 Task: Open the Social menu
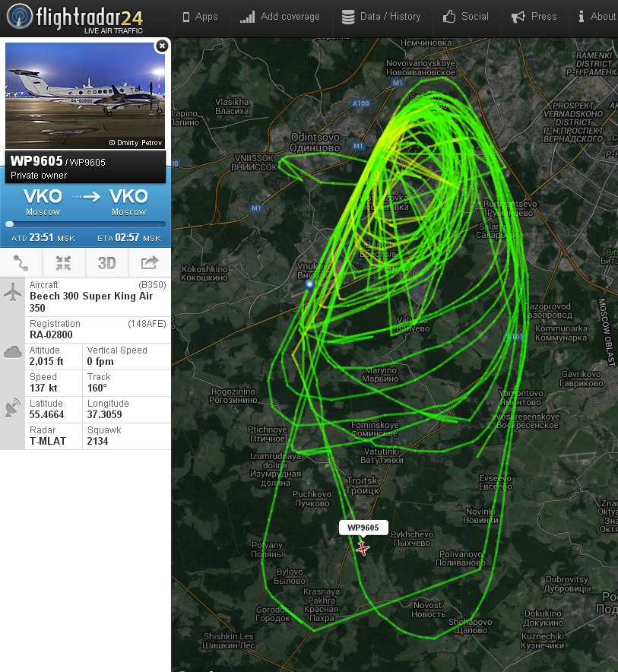click(465, 17)
